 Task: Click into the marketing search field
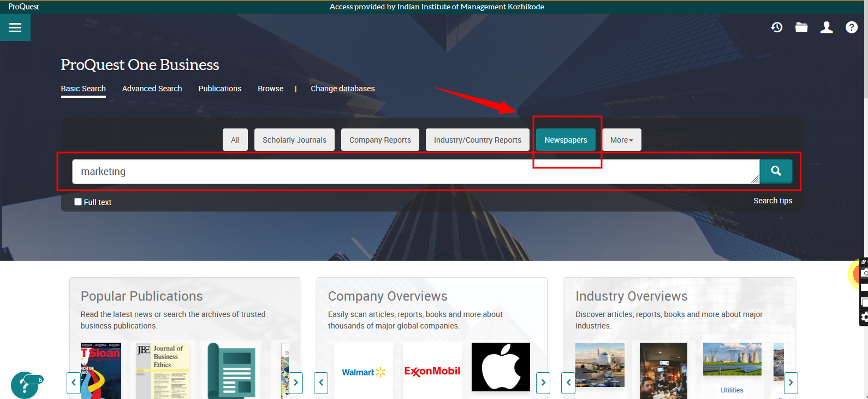click(x=415, y=172)
